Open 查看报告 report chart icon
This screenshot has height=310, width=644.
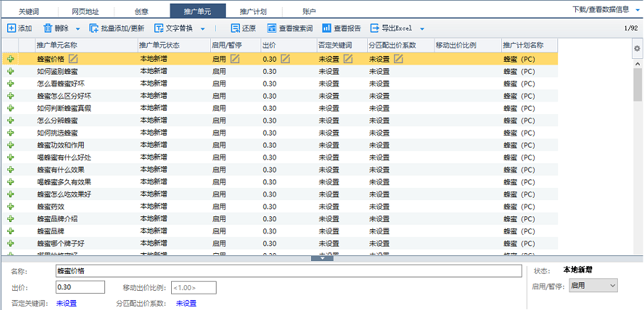[327, 28]
